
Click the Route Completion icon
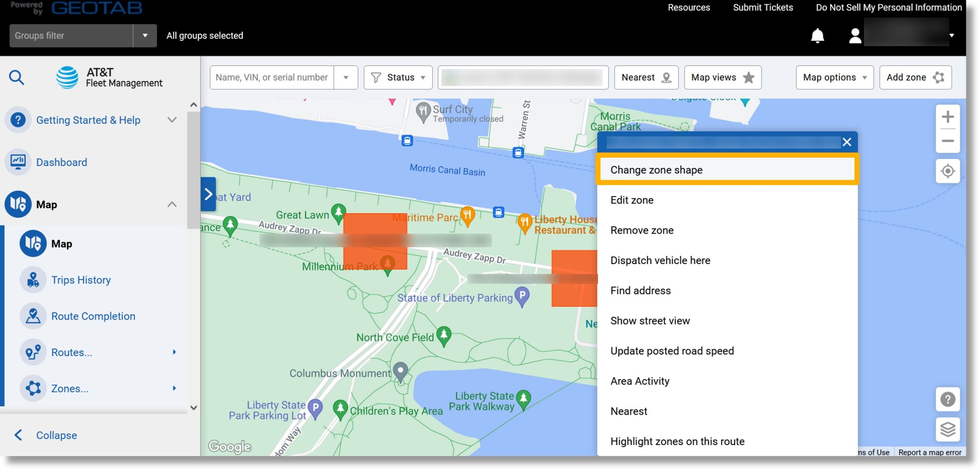(x=33, y=316)
